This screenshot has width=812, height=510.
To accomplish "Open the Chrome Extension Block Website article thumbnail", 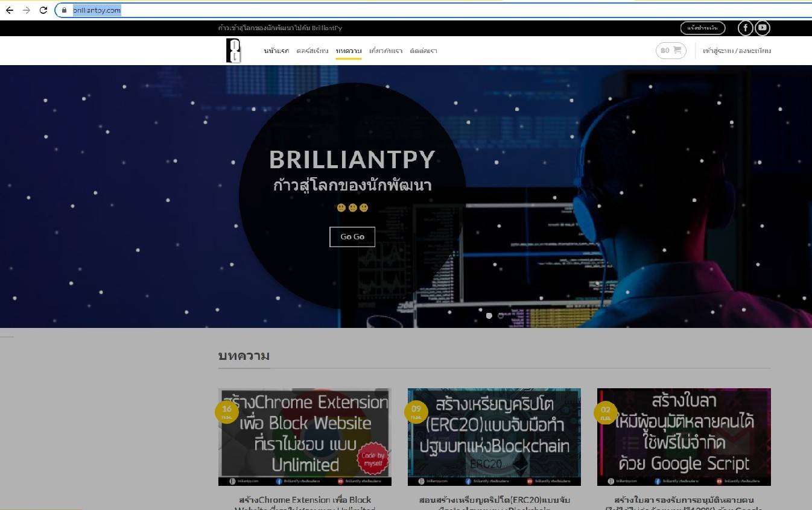I will point(305,436).
